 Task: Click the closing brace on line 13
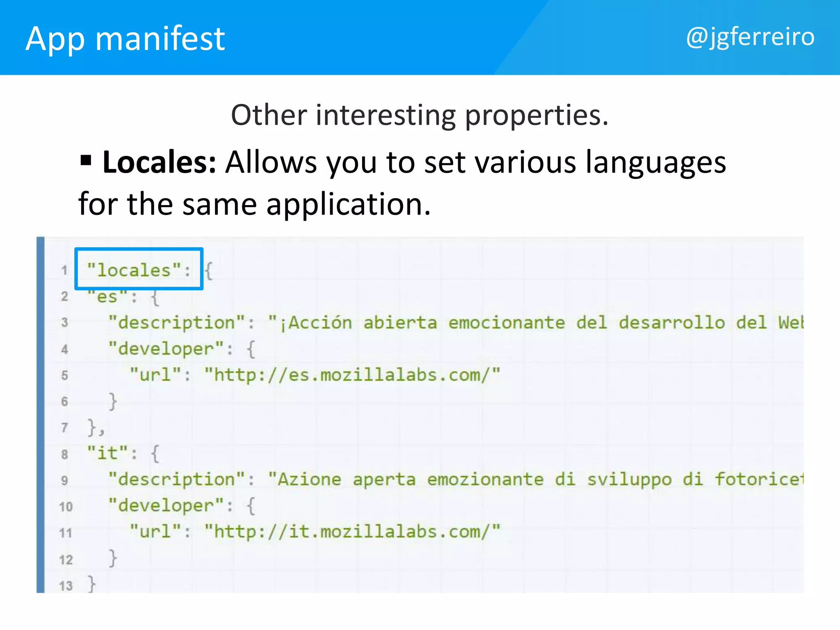(91, 584)
